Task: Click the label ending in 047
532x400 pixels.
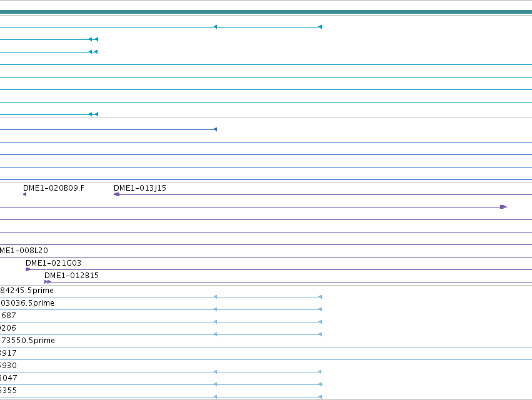Action: pos(9,378)
